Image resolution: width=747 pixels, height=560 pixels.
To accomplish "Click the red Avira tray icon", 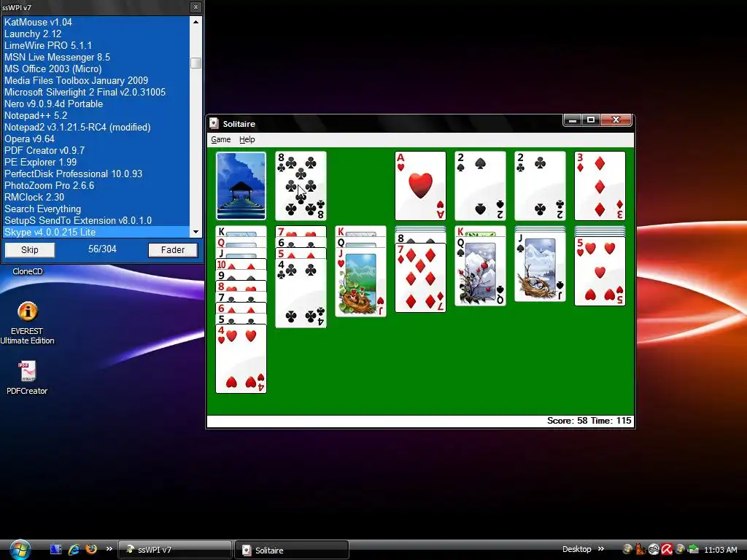I will [667, 550].
